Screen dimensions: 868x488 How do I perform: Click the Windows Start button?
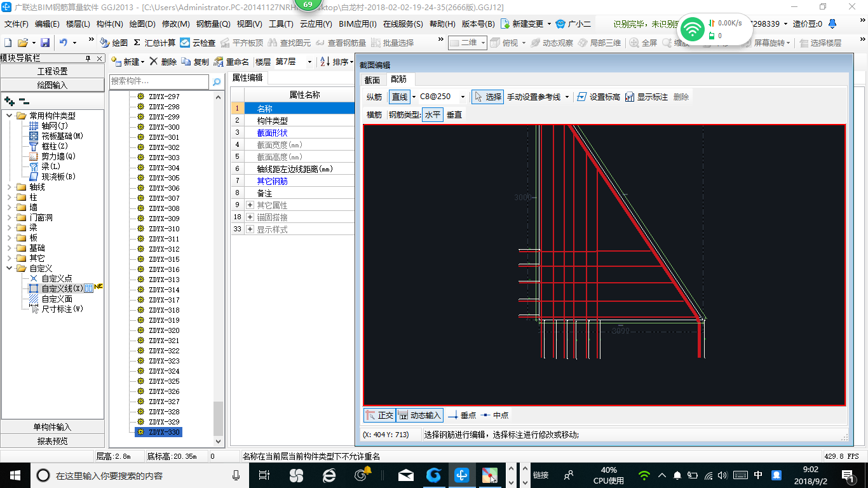click(x=14, y=475)
